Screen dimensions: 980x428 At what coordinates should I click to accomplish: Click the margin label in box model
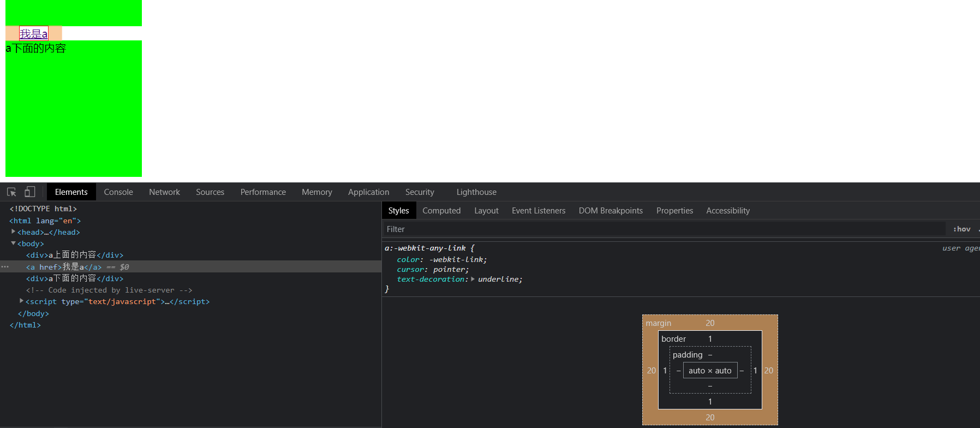pyautogui.click(x=659, y=323)
